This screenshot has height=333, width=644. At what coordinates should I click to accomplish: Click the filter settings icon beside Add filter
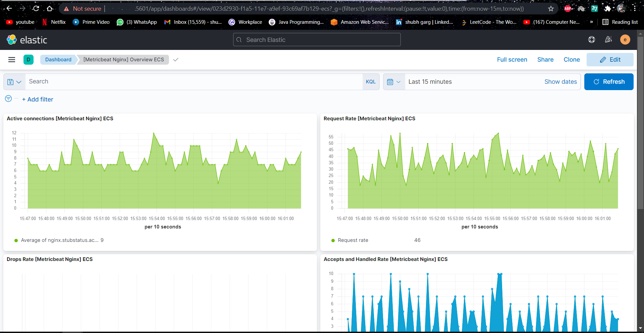[x=8, y=98]
